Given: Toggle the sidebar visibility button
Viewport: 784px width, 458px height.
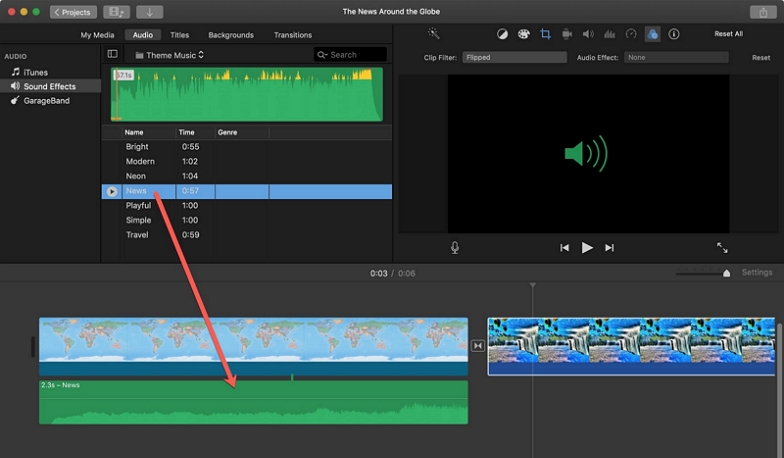Looking at the screenshot, I should click(x=112, y=54).
